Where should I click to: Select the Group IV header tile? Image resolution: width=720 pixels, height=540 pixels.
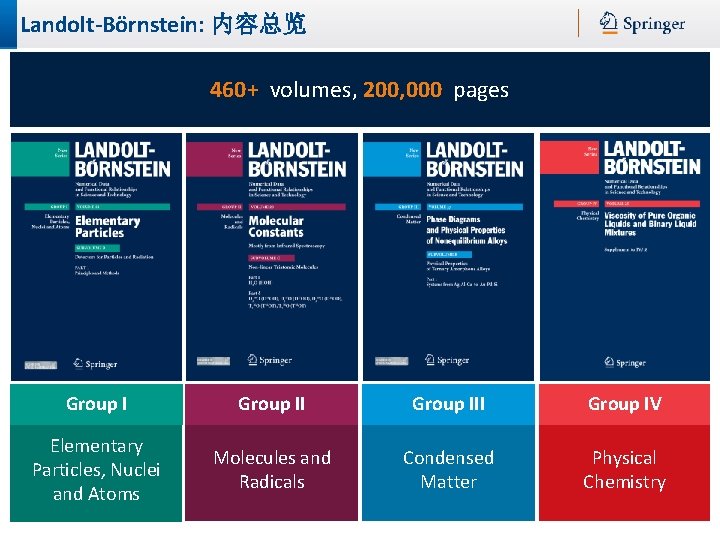click(x=624, y=405)
